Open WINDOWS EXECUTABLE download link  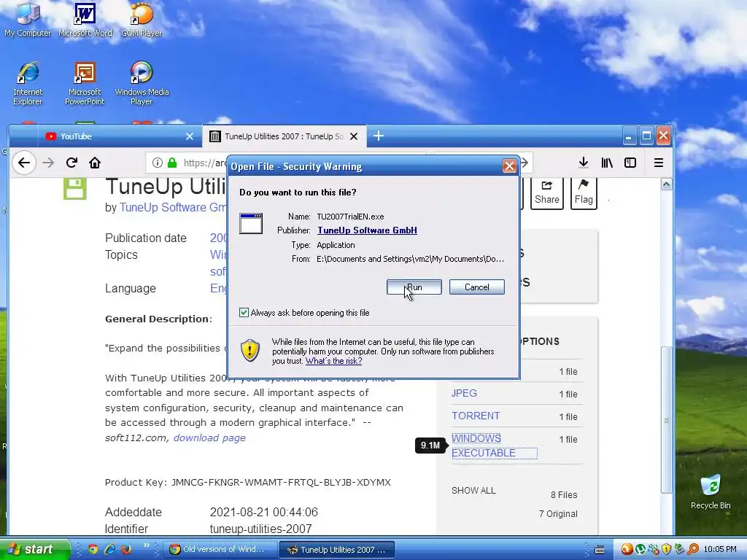494,446
